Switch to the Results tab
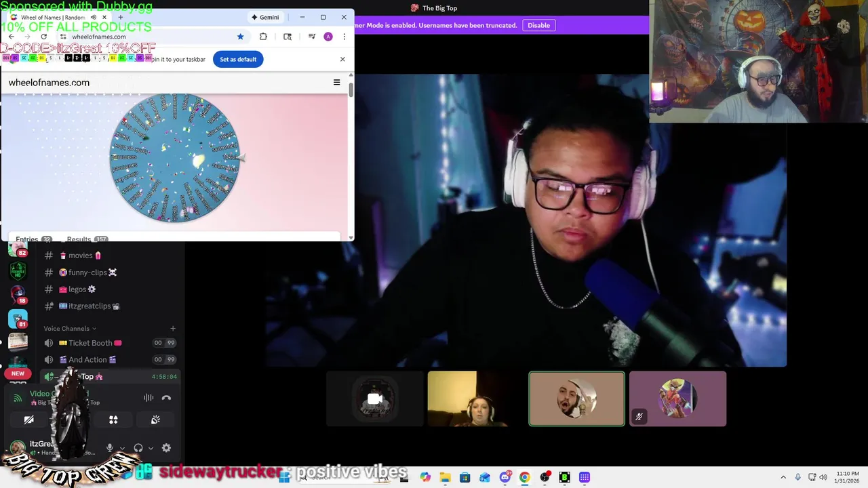This screenshot has height=488, width=868. [86, 239]
